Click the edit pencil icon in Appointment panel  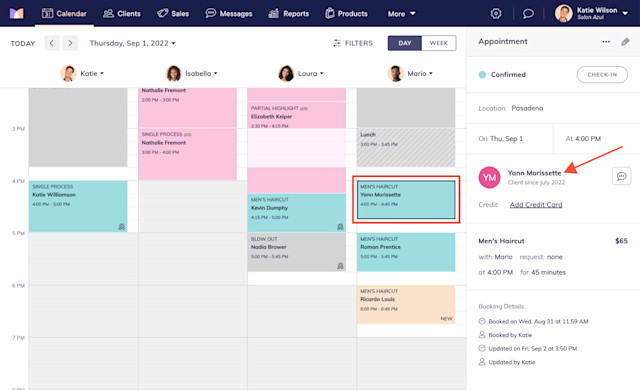[x=625, y=42]
